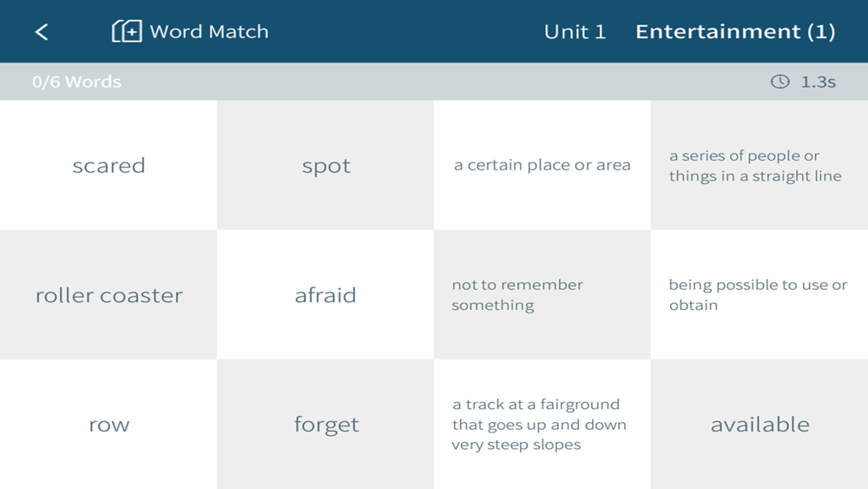Tap the 'forget' word card

(x=325, y=424)
